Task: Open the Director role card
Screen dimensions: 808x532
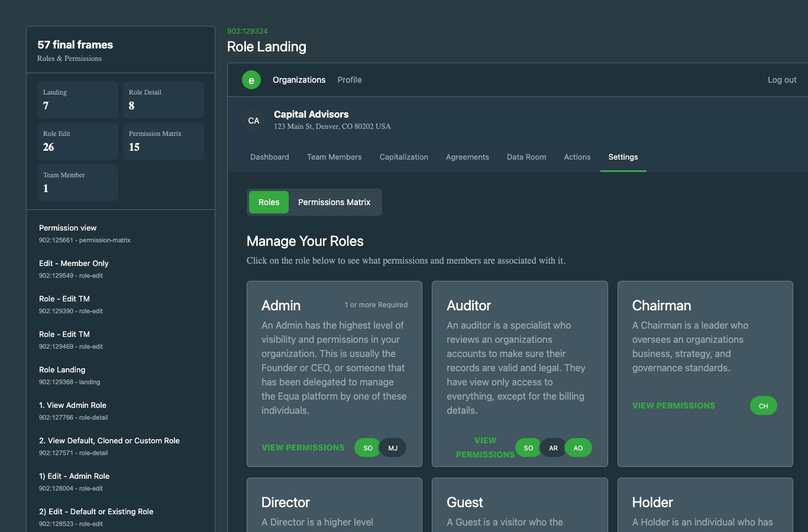Action: (334, 505)
